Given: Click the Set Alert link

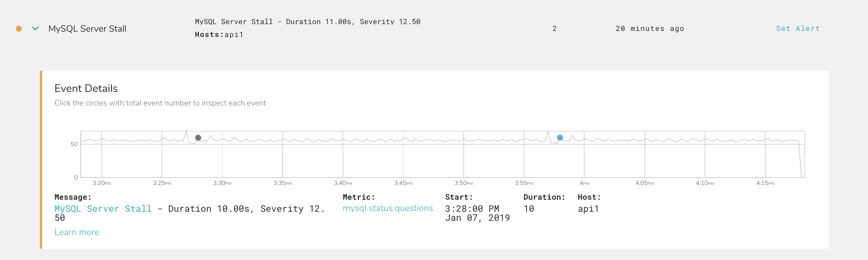Looking at the screenshot, I should (798, 29).
